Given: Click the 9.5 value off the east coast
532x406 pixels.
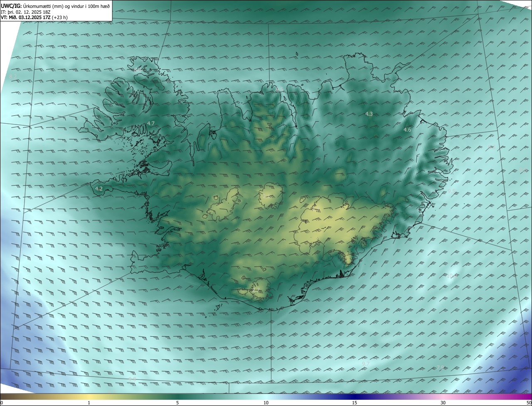Looking at the screenshot, I should pos(451,191).
